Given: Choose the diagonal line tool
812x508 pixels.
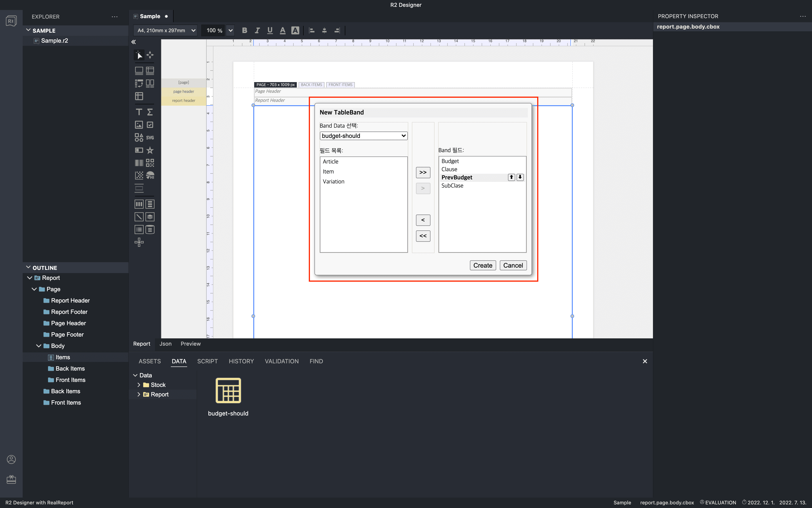Looking at the screenshot, I should 139,217.
